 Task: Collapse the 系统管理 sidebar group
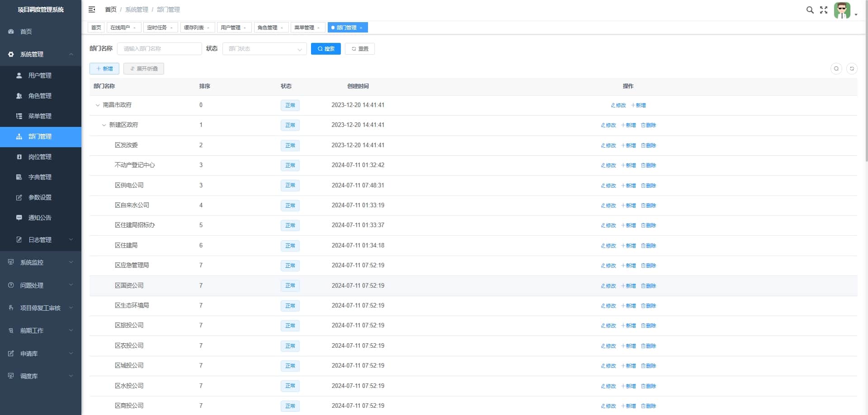coord(41,54)
